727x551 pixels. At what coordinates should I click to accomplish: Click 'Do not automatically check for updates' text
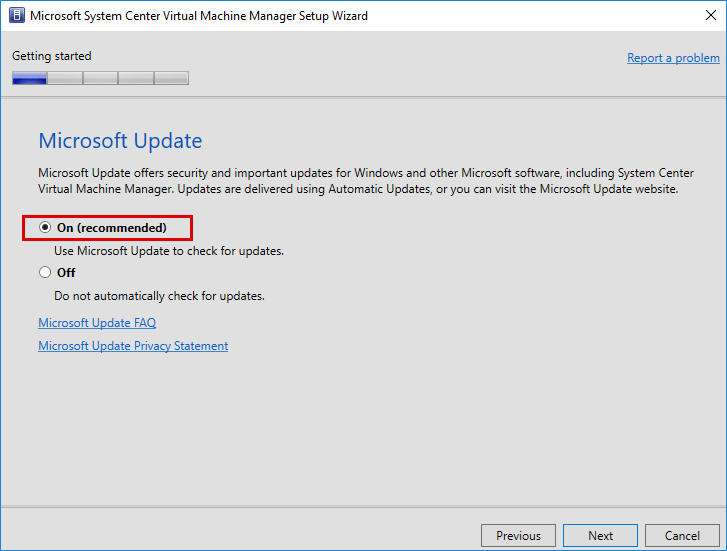click(159, 296)
